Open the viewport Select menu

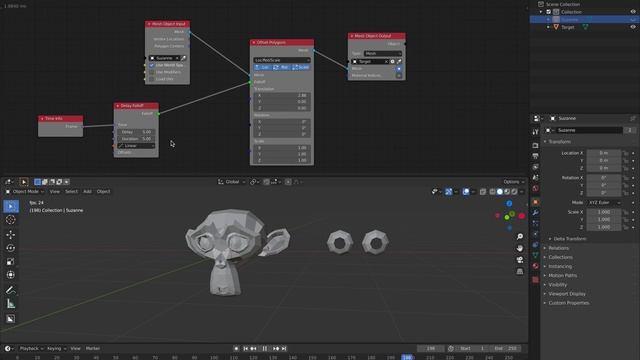tap(71, 191)
